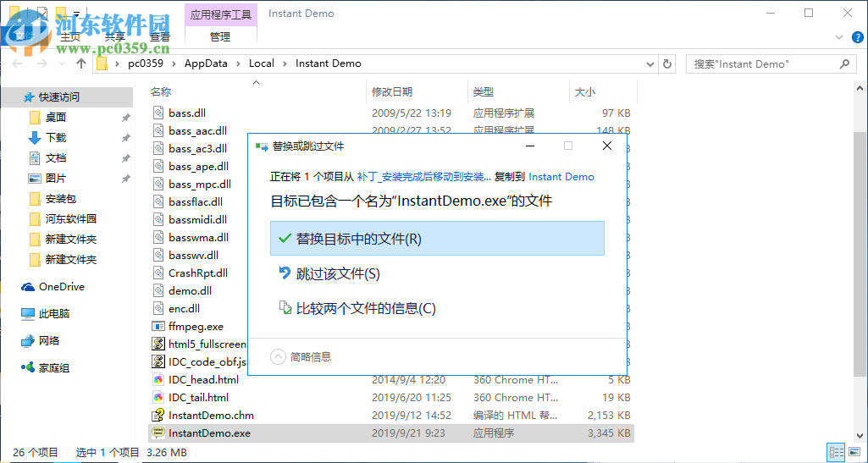Click the 文档 pin icon

click(126, 159)
